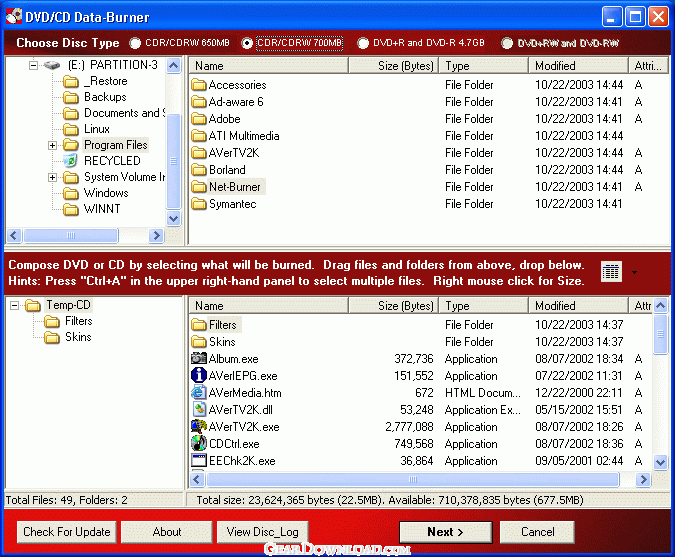The width and height of the screenshot is (675, 557).
Task: Sort lower list by Name column
Action: pyautogui.click(x=269, y=306)
